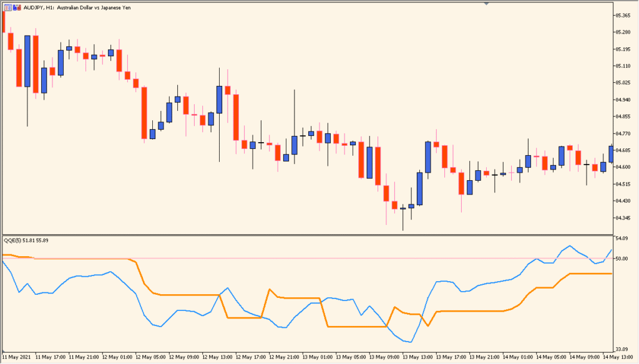Click the 84.770 price label
The width and height of the screenshot is (639, 364).
tap(623, 133)
